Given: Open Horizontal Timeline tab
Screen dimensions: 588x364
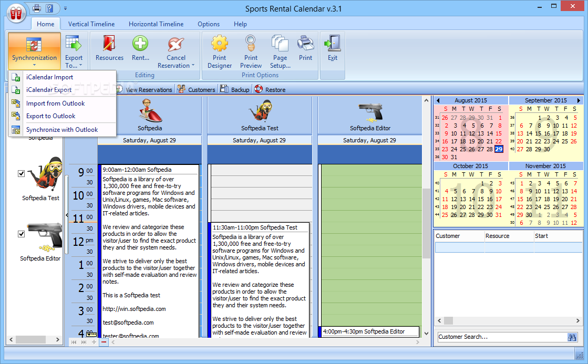Looking at the screenshot, I should [156, 24].
